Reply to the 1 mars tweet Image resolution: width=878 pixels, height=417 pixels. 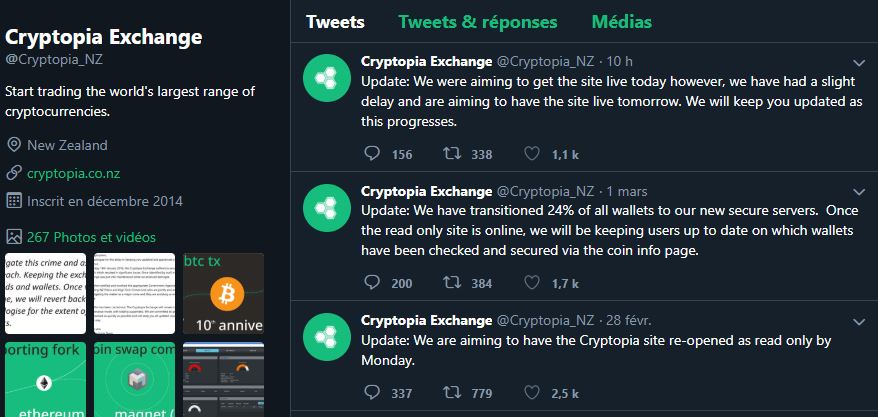(x=371, y=284)
